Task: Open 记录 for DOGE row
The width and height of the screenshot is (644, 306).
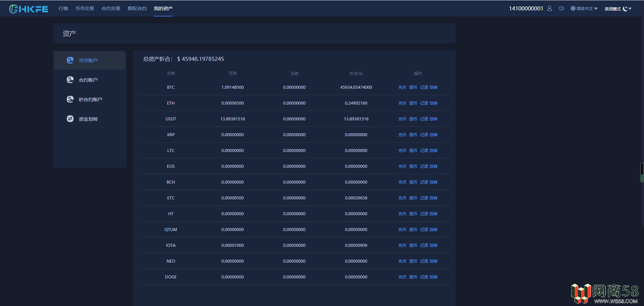Action: (424, 277)
